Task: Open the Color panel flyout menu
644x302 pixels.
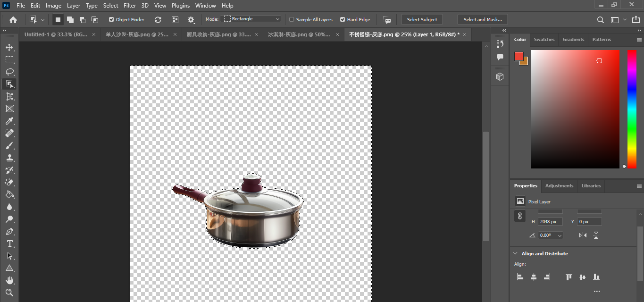Action: 639,40
